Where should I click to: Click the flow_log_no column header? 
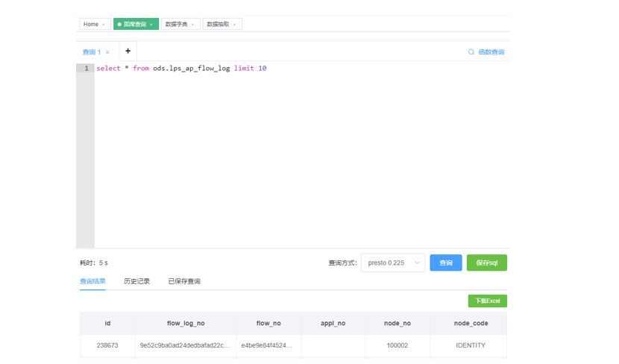[x=186, y=323]
